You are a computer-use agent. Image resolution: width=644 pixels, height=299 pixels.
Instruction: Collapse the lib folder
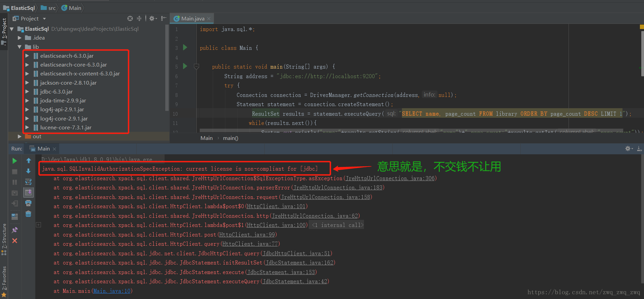tap(19, 47)
